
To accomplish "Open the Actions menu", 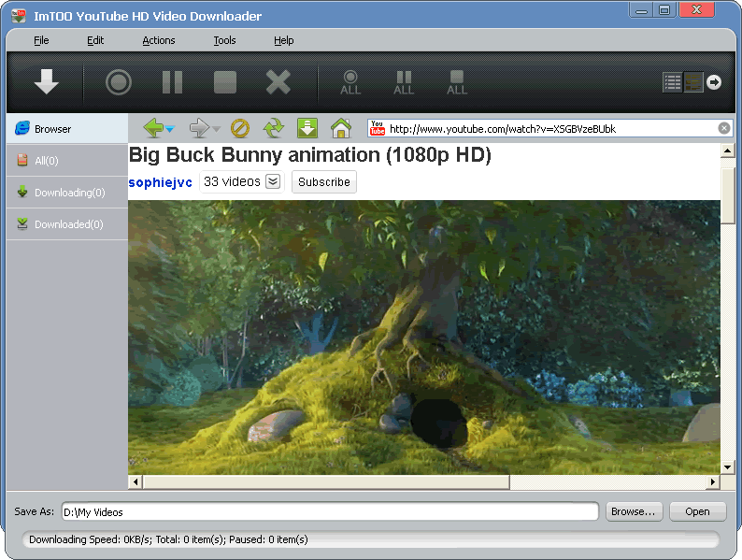I will click(159, 40).
